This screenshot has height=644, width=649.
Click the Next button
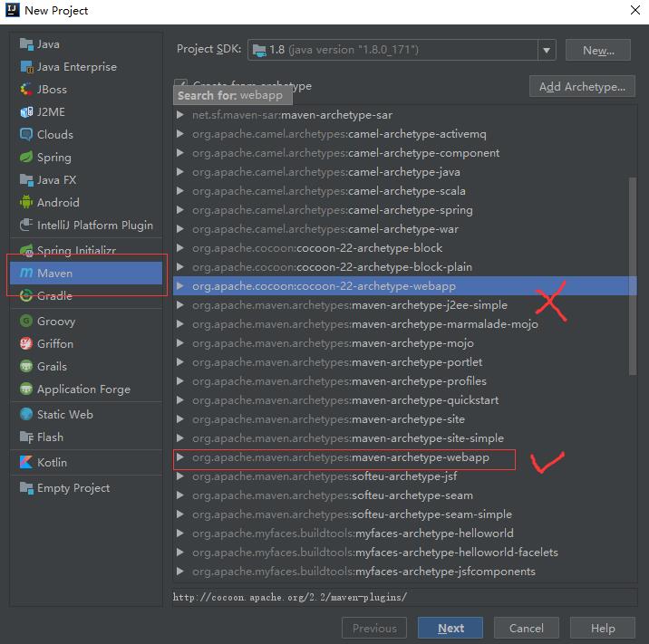450,628
